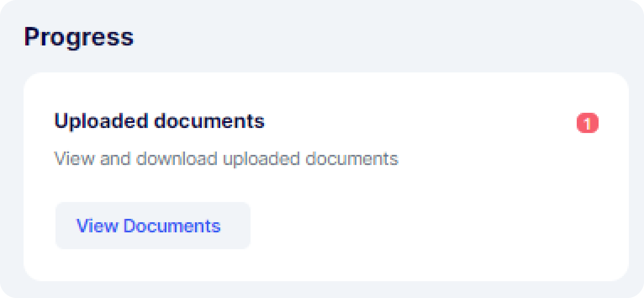Click the 'uploaded documents' phrase in gray subtitle

(x=310, y=159)
